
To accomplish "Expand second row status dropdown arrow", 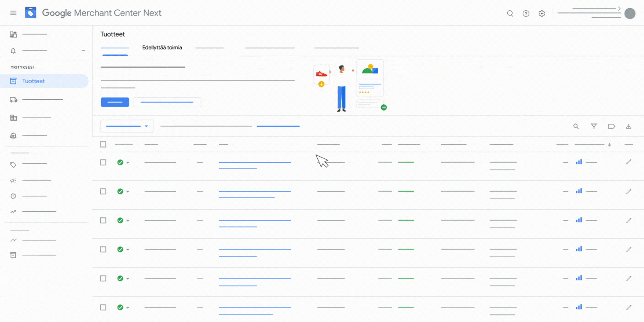I will (x=128, y=192).
